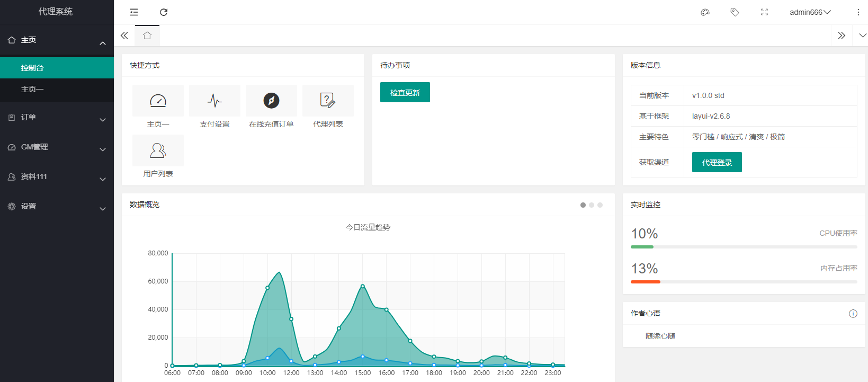Click the 10% CPU value

click(645, 234)
